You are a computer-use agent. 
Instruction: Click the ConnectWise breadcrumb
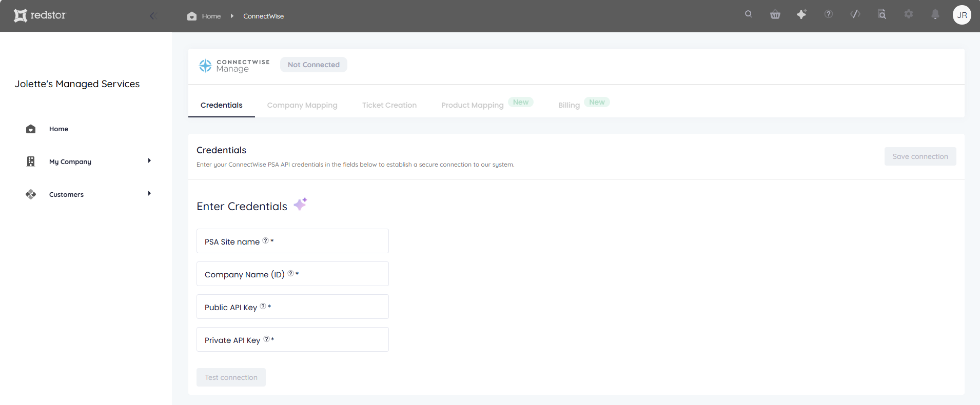(x=263, y=16)
